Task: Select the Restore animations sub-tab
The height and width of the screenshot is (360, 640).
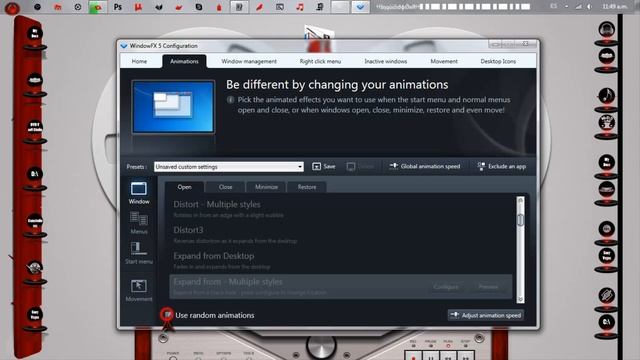Action: point(307,187)
